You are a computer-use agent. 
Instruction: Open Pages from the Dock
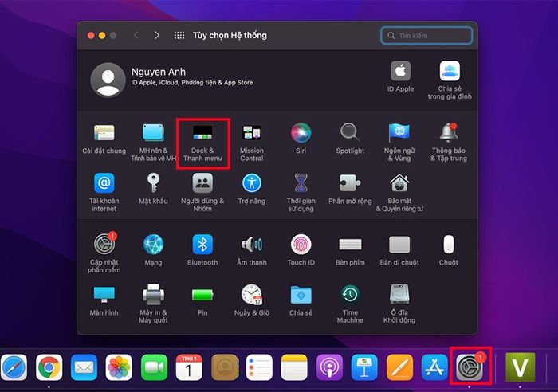click(399, 367)
